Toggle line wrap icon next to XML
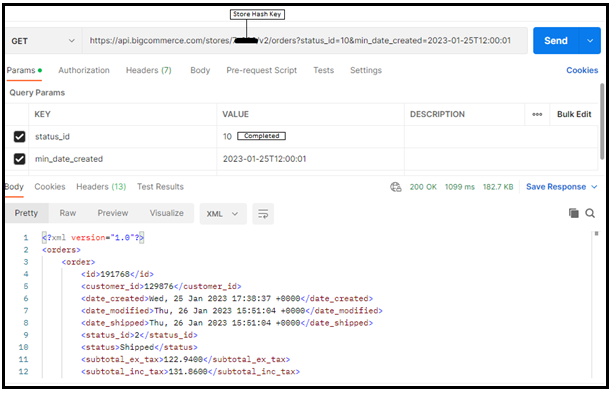The height and width of the screenshot is (394, 612). [263, 214]
